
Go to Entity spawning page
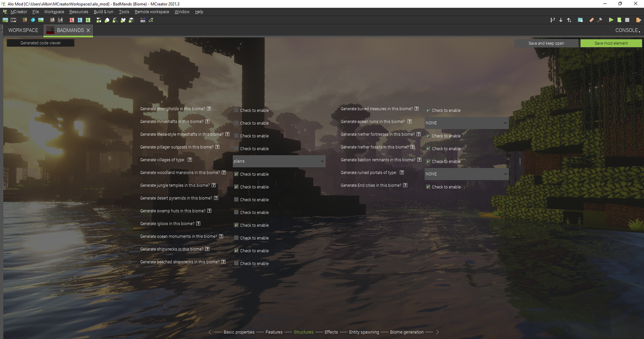[x=364, y=332]
